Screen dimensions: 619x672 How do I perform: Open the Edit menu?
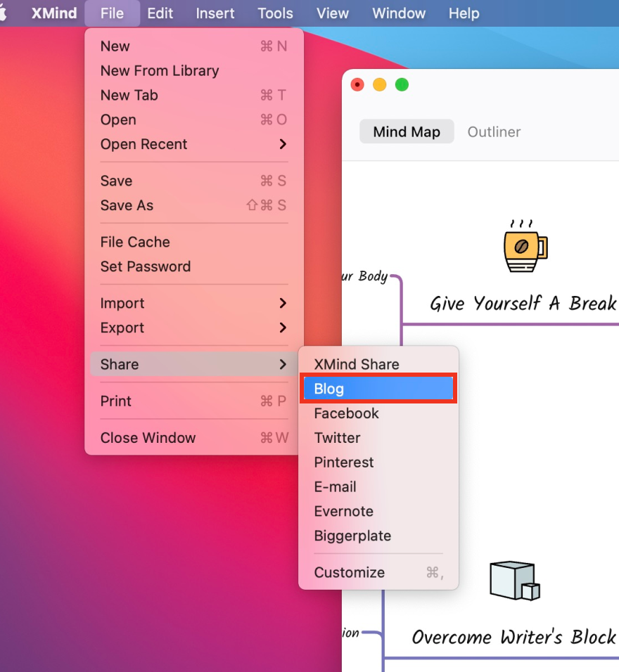pos(160,13)
